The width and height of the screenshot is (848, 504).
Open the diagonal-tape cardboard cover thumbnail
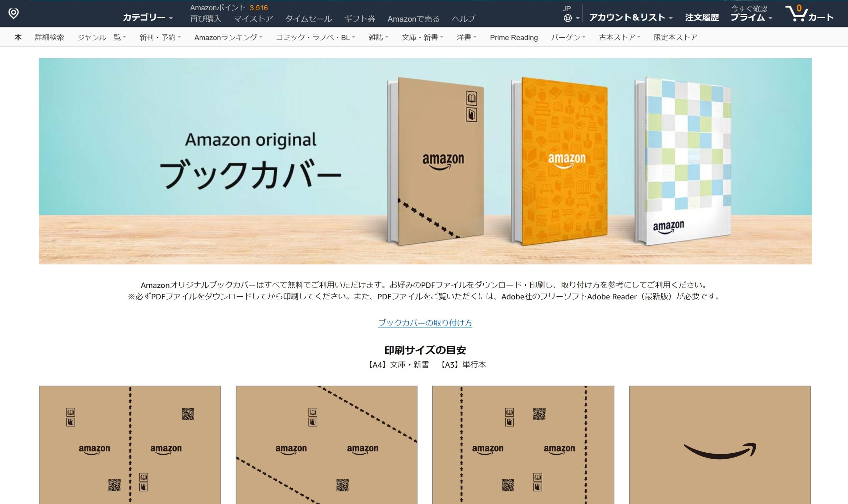[326, 445]
